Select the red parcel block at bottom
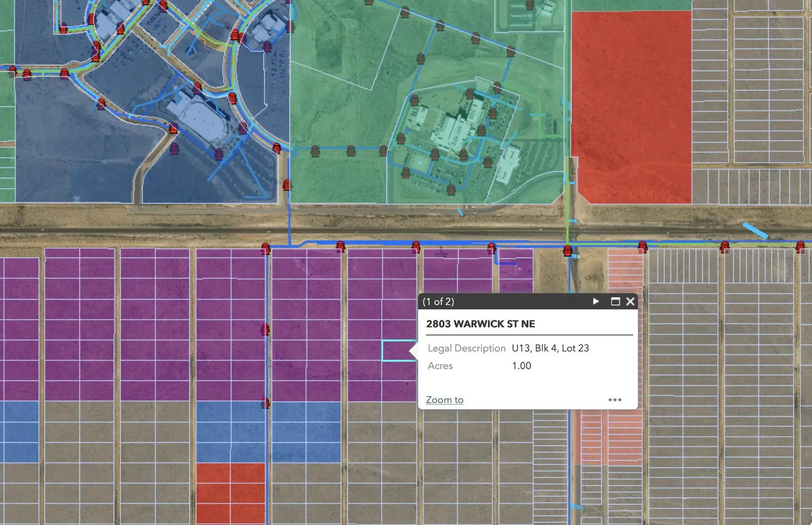812x525 pixels. 230,493
